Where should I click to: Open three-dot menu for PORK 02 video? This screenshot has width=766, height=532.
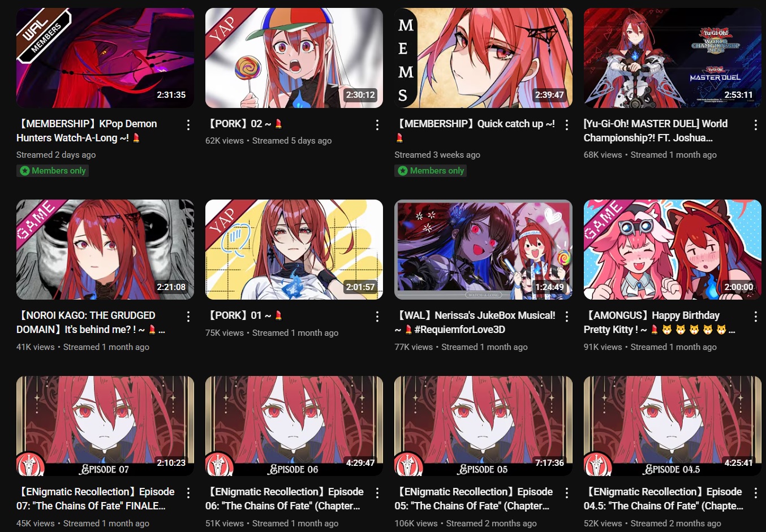coord(377,125)
